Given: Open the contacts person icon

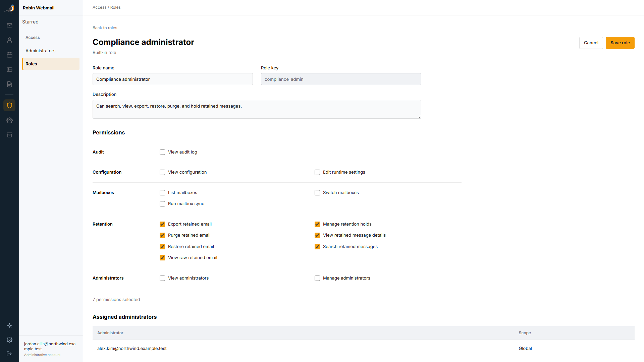Looking at the screenshot, I should [9, 40].
